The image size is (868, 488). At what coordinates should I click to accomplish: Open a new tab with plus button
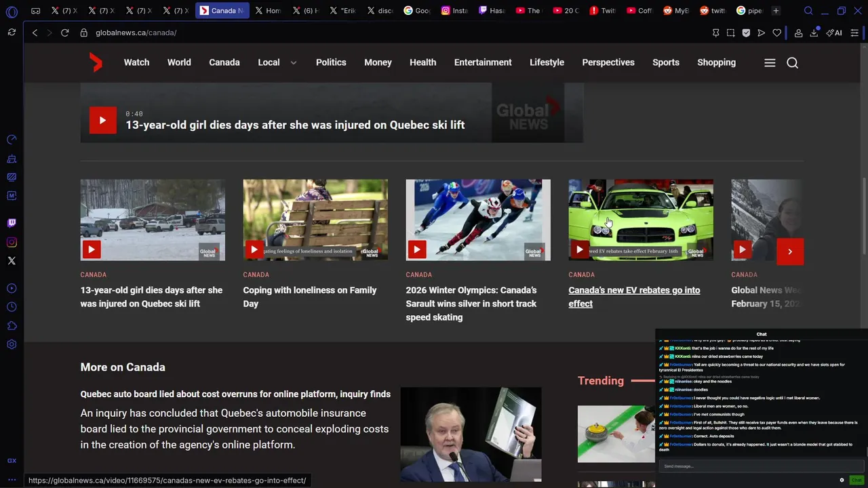[776, 11]
